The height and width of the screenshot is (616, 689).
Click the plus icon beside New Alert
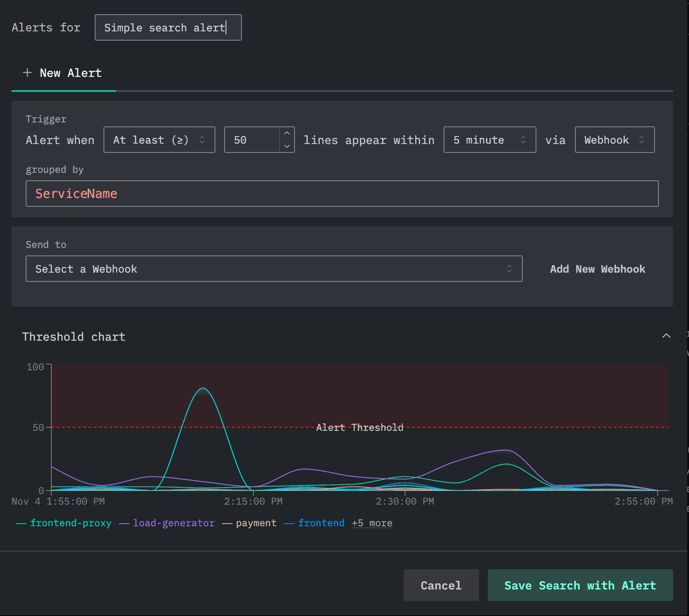(27, 72)
